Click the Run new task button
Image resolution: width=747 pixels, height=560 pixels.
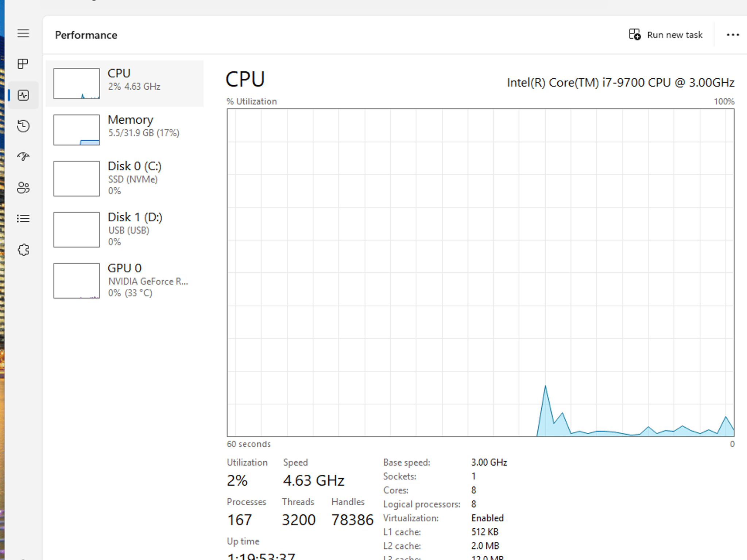click(666, 35)
